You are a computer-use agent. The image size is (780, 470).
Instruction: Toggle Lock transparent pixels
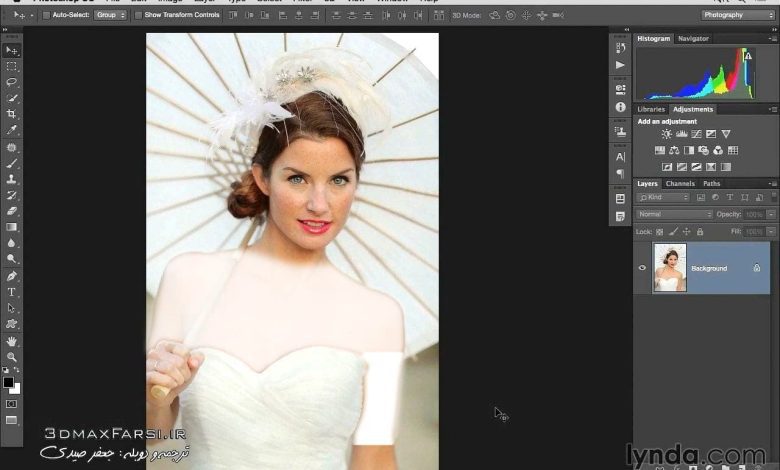[x=660, y=232]
